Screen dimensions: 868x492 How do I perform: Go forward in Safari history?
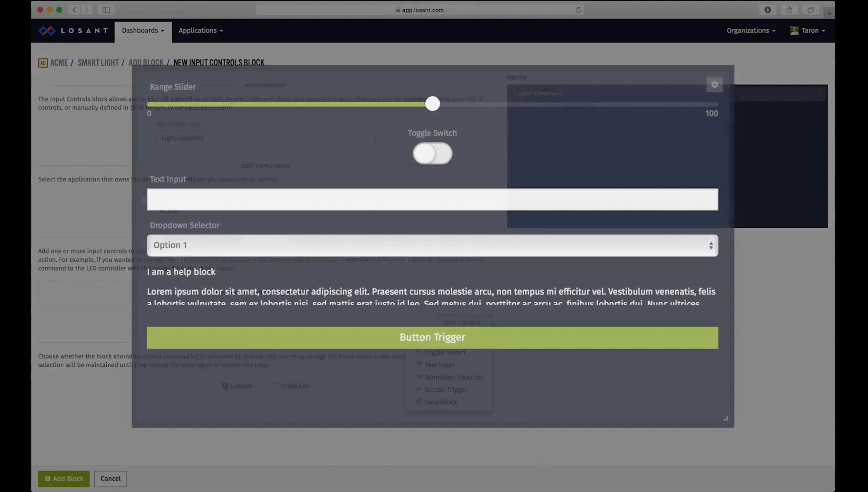coord(87,10)
